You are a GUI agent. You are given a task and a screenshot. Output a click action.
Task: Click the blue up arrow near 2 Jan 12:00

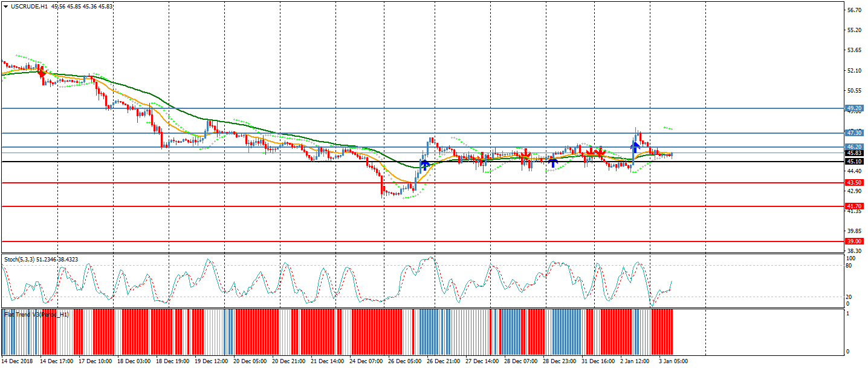point(635,145)
